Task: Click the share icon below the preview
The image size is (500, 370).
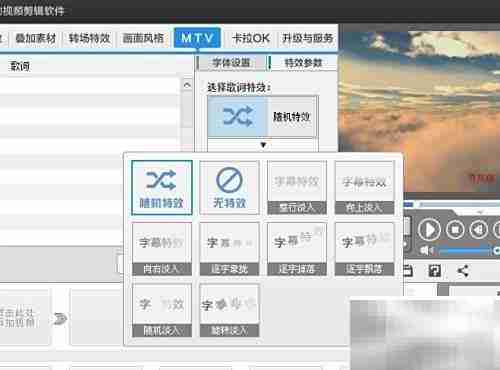Action: coord(463,271)
